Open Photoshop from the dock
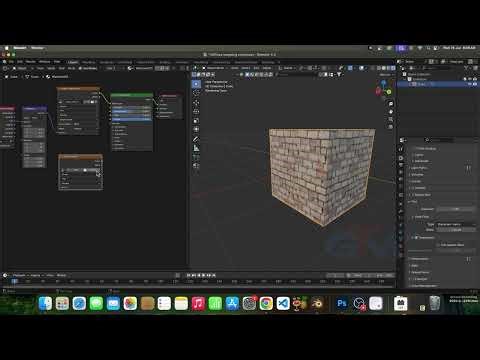The width and height of the screenshot is (480, 360). (342, 304)
